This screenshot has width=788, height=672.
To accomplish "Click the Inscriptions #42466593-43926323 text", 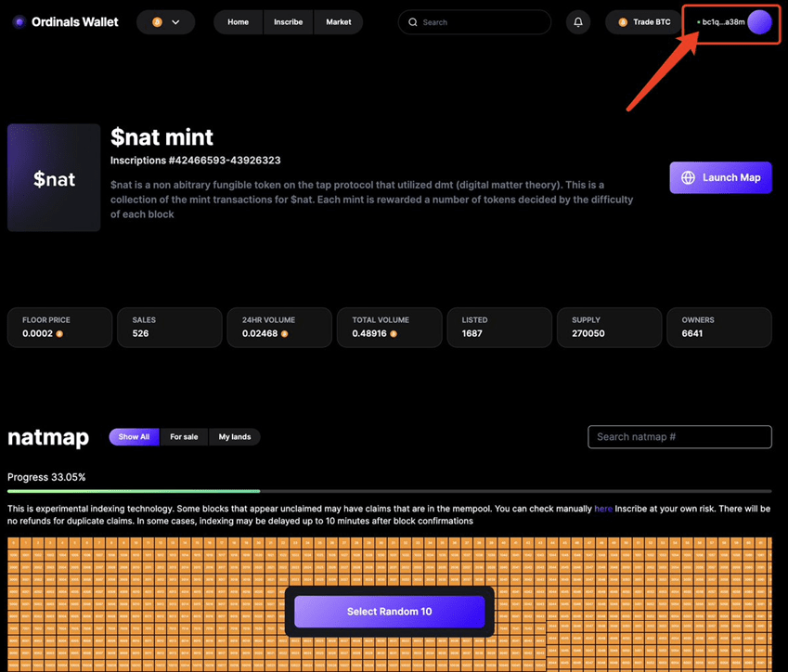I will [196, 161].
